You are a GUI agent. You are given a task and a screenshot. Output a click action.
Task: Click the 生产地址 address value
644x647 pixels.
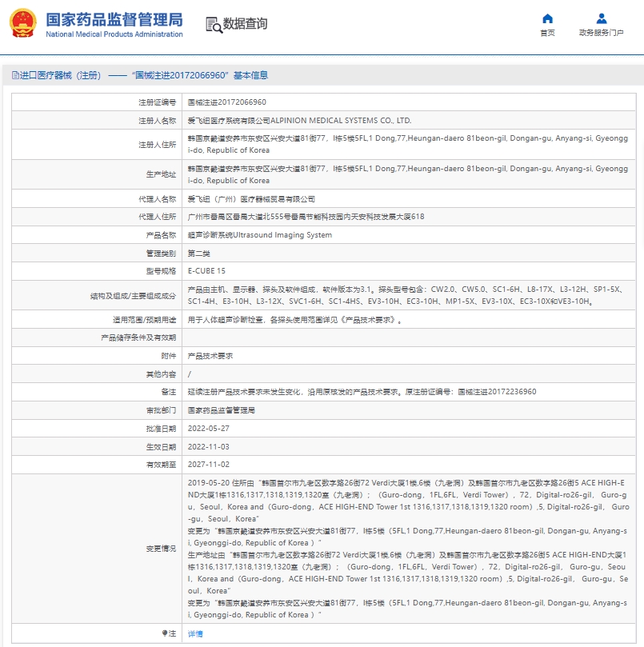(408, 174)
